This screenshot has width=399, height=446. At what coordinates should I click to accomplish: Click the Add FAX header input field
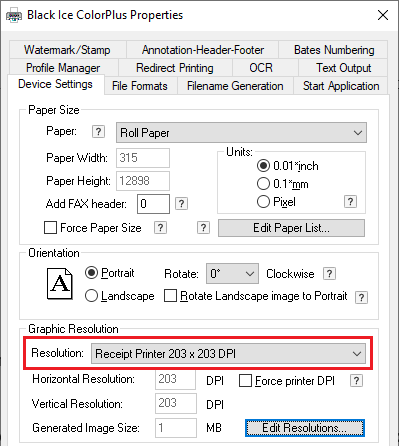point(153,204)
